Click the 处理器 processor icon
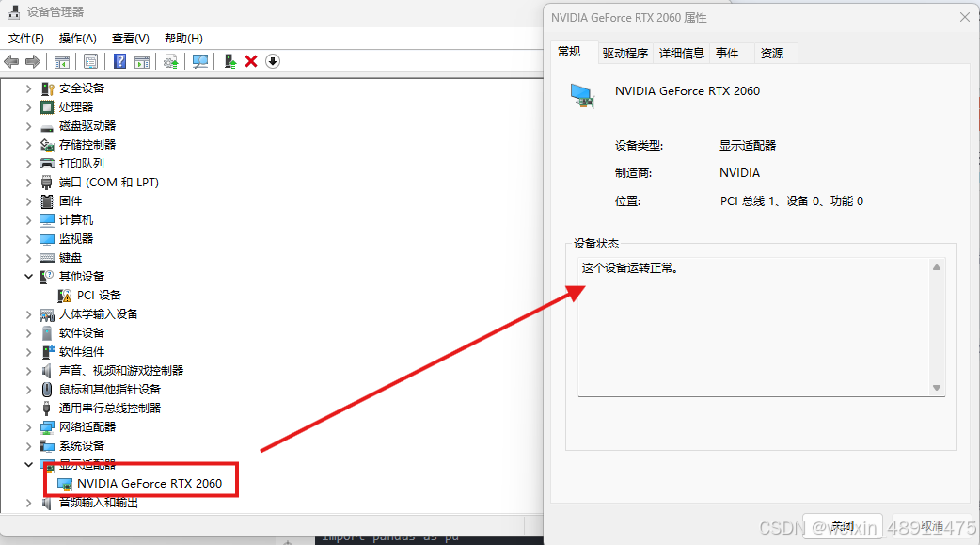This screenshot has width=980, height=545. click(x=47, y=107)
